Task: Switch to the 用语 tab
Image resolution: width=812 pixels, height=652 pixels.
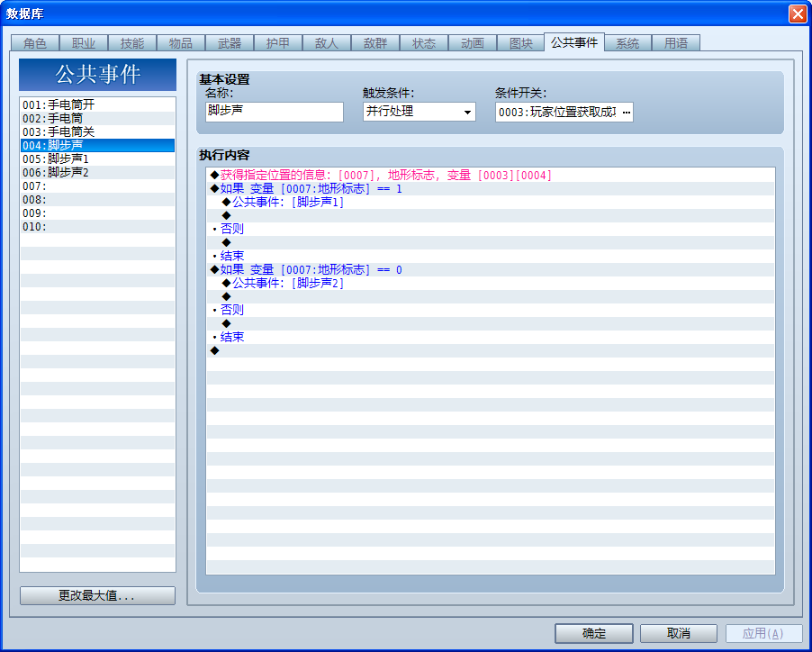Action: click(676, 43)
